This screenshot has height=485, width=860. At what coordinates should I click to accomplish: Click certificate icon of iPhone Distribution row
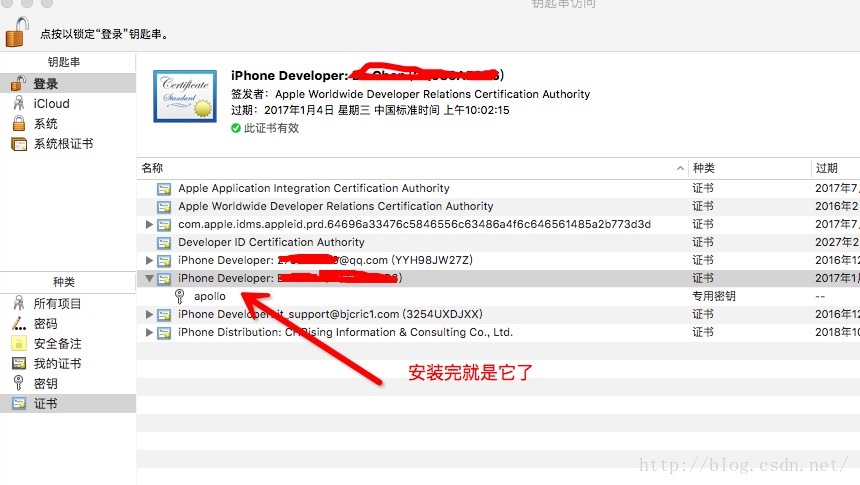click(x=164, y=333)
